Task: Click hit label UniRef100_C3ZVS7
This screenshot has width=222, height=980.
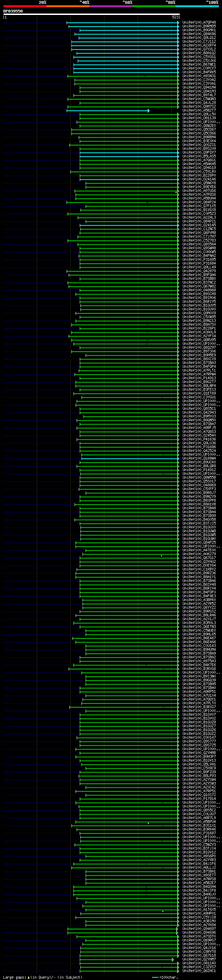Action: pos(199,967)
